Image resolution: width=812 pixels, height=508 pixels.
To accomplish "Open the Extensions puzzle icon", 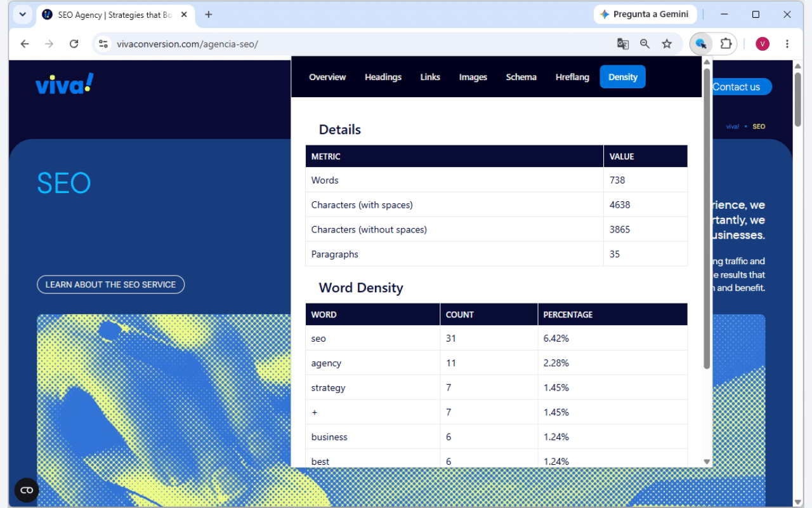I will [726, 44].
